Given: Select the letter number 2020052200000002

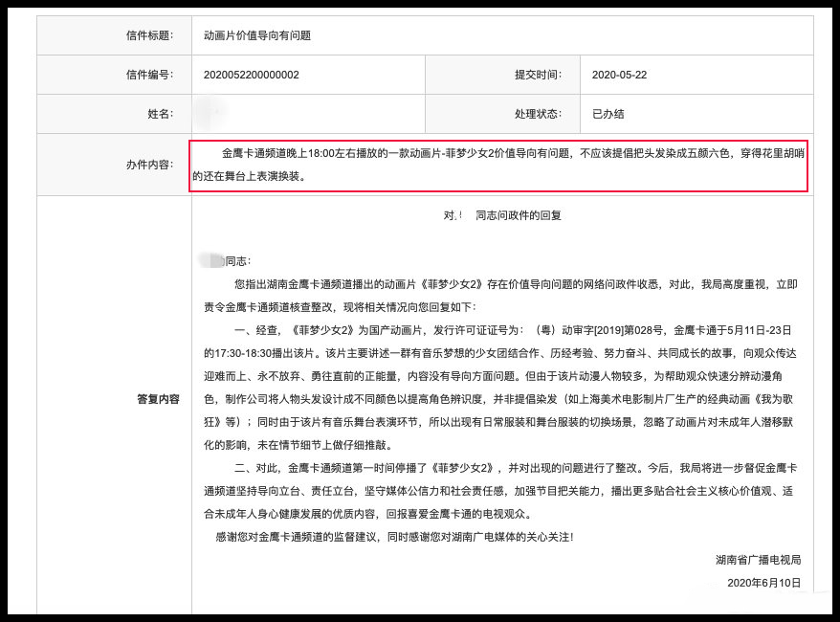Looking at the screenshot, I should tap(252, 75).
